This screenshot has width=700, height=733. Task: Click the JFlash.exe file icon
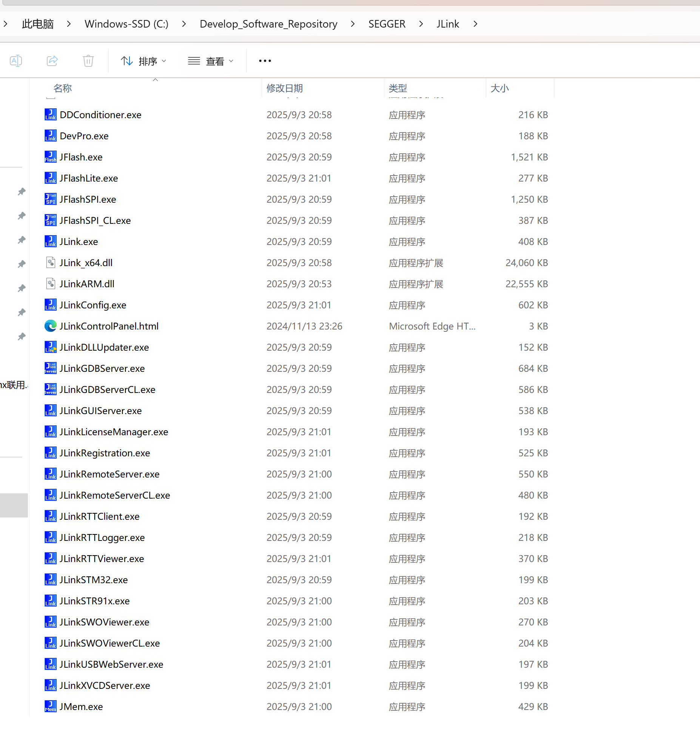(x=51, y=157)
